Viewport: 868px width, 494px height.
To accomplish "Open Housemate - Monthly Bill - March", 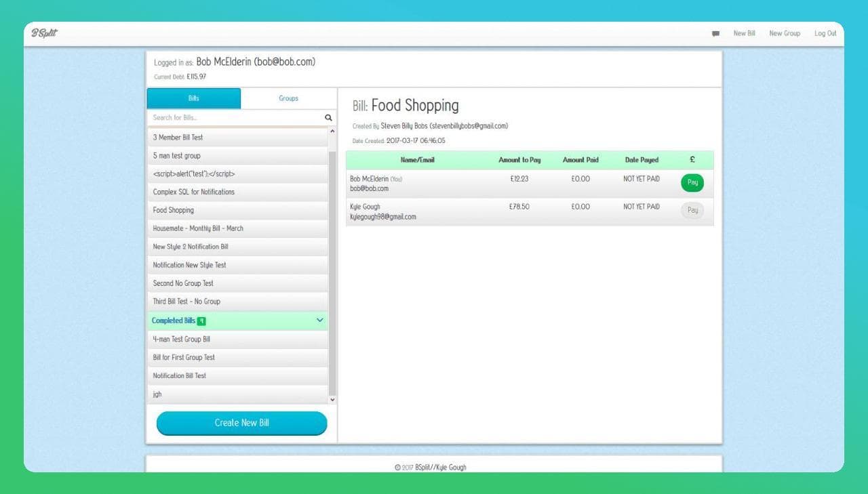I will click(x=237, y=229).
